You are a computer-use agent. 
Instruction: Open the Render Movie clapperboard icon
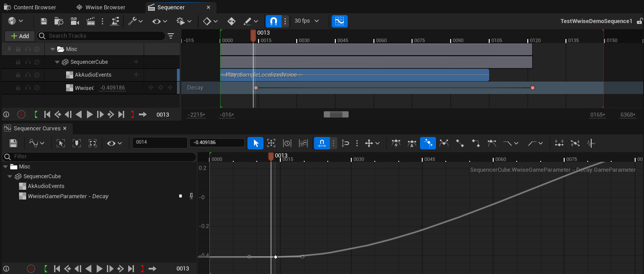(x=91, y=21)
